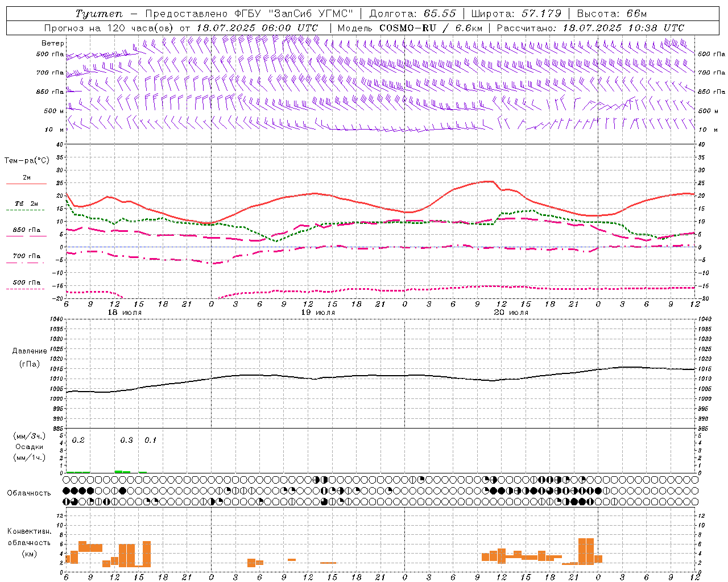Click the (гПа) unit under Давление
Image resolution: width=728 pixels, height=582 pixels.
coord(29,364)
